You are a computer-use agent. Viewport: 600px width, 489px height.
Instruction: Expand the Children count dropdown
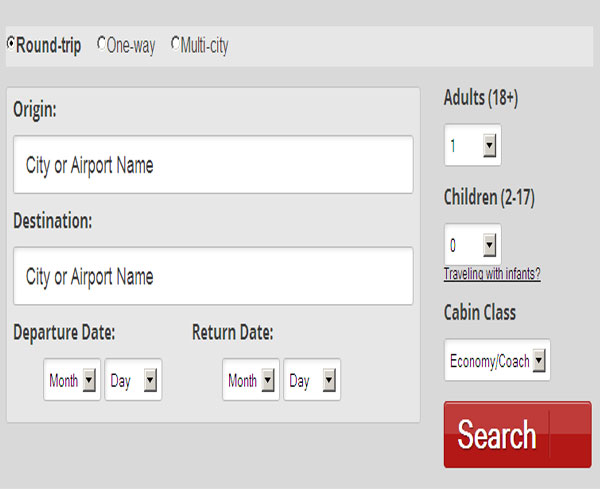click(x=473, y=244)
